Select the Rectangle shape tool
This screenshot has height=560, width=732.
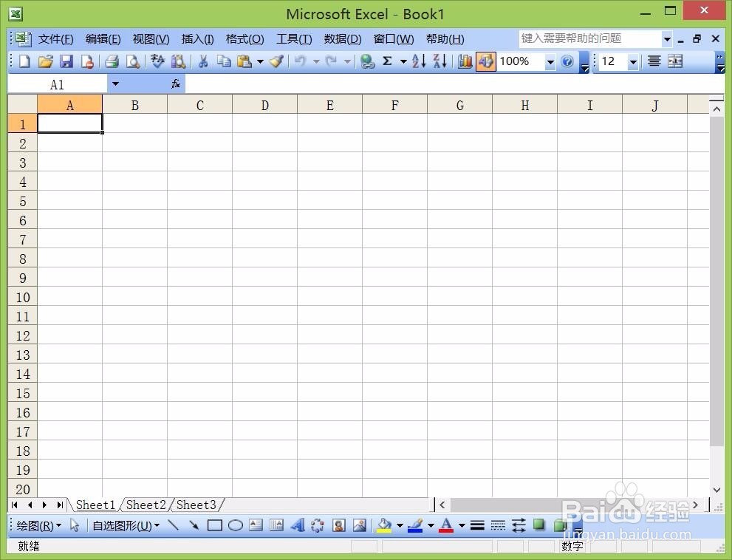click(214, 525)
